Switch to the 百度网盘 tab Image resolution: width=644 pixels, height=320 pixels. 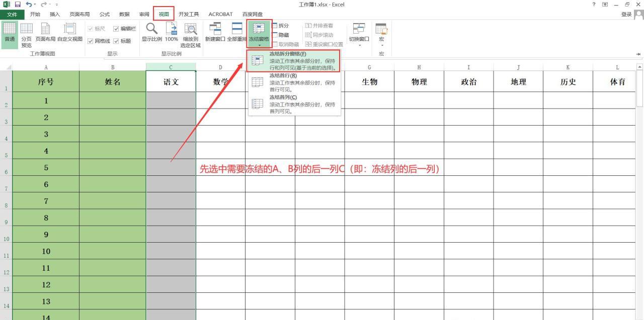pyautogui.click(x=252, y=14)
